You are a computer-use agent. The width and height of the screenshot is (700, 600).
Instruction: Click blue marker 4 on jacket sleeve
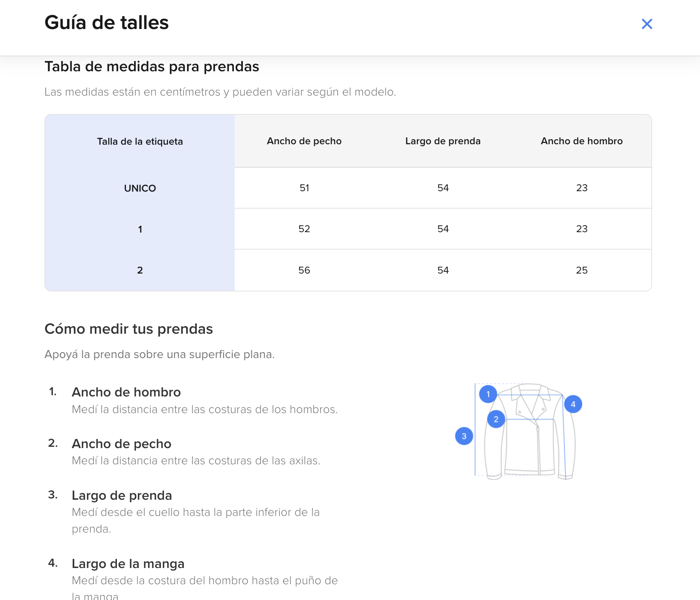pos(573,404)
